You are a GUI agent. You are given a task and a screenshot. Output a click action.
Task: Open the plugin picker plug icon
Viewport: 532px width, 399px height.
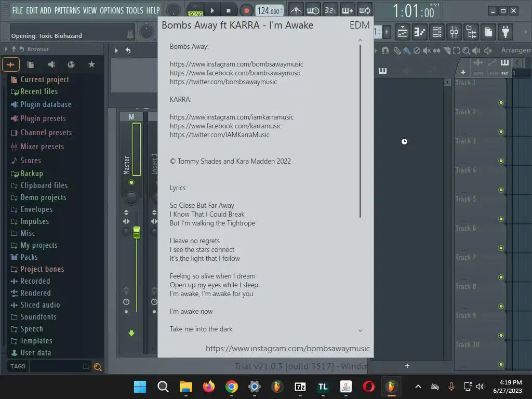(x=506, y=32)
